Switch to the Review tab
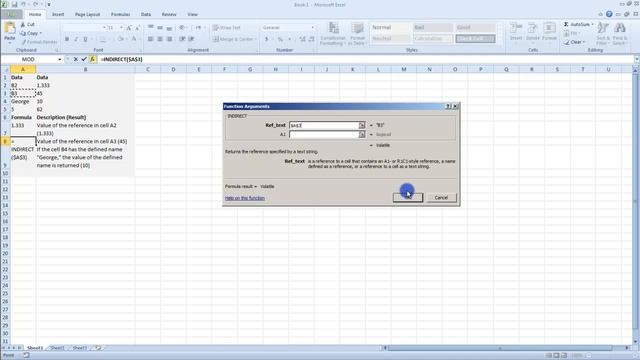Screen dimensions: 640x360 [169, 14]
